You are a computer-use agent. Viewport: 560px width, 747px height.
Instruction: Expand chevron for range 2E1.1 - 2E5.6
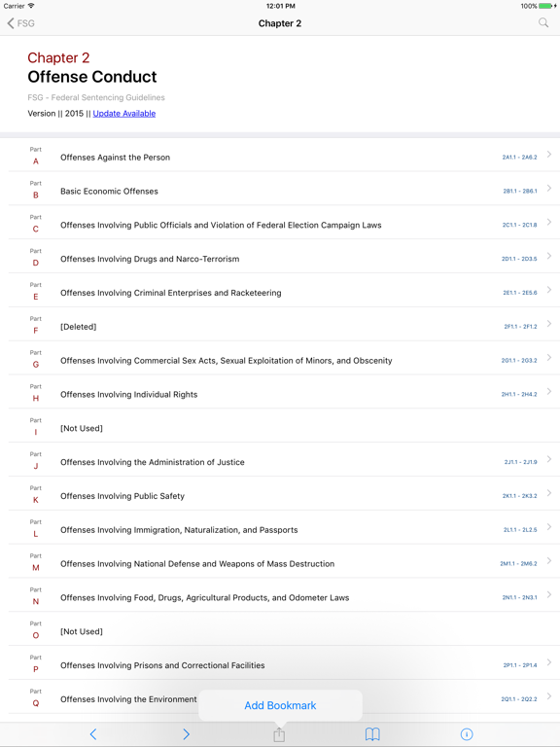click(549, 289)
